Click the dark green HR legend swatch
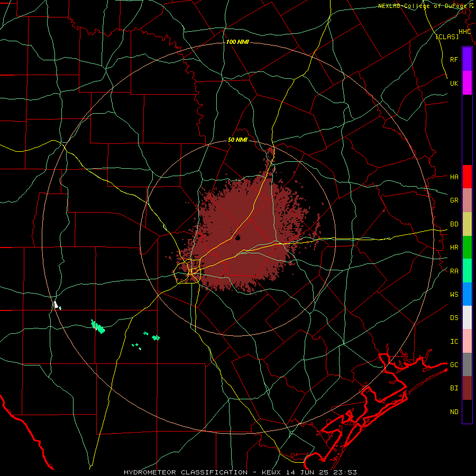This screenshot has width=476, height=476. point(467,248)
